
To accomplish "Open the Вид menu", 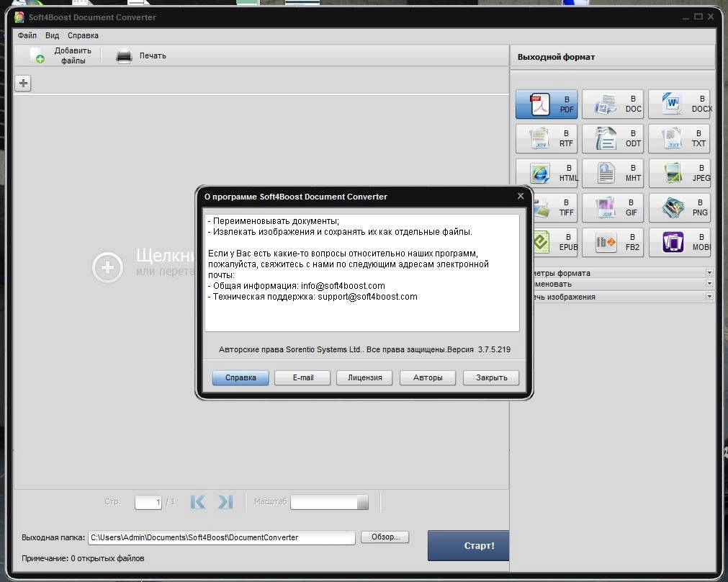I will click(52, 35).
